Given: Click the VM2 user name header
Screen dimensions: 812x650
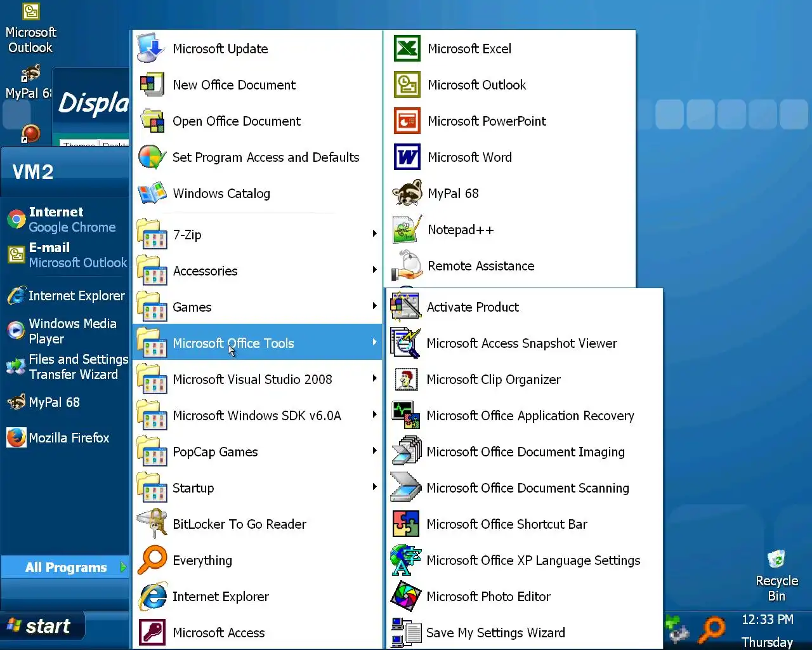Looking at the screenshot, I should click(x=33, y=172).
